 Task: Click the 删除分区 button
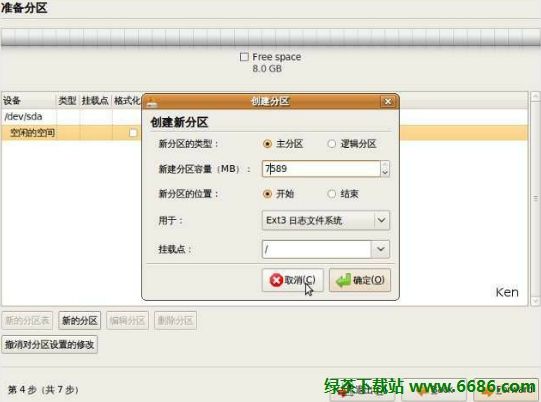click(x=175, y=321)
